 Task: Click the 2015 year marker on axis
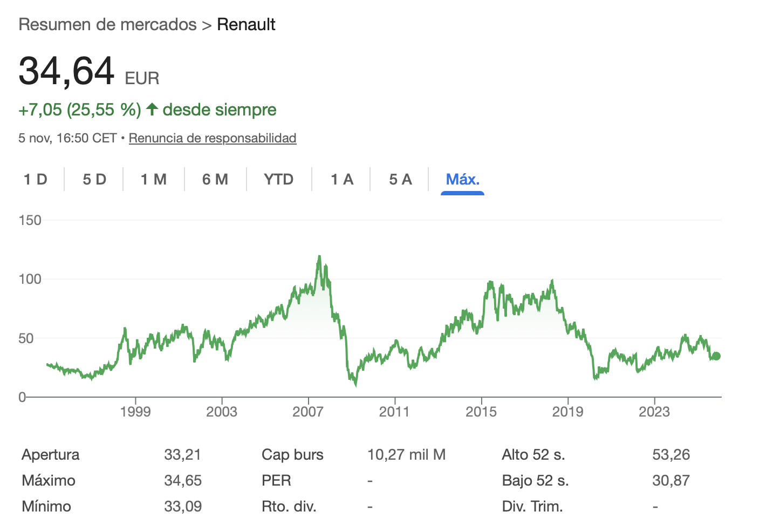[x=481, y=412]
